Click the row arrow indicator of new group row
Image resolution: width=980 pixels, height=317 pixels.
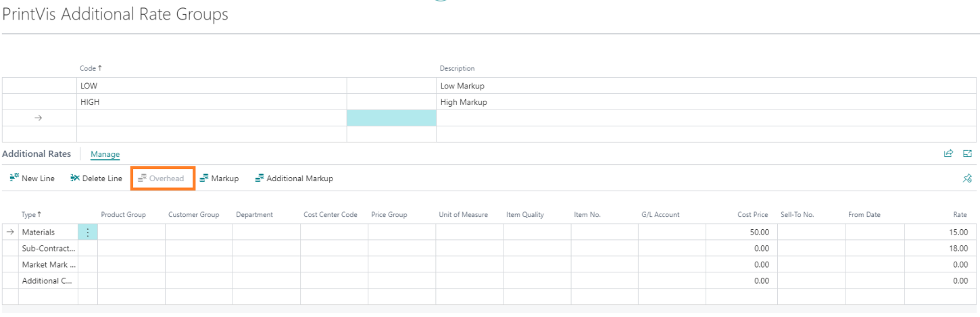[x=39, y=118]
